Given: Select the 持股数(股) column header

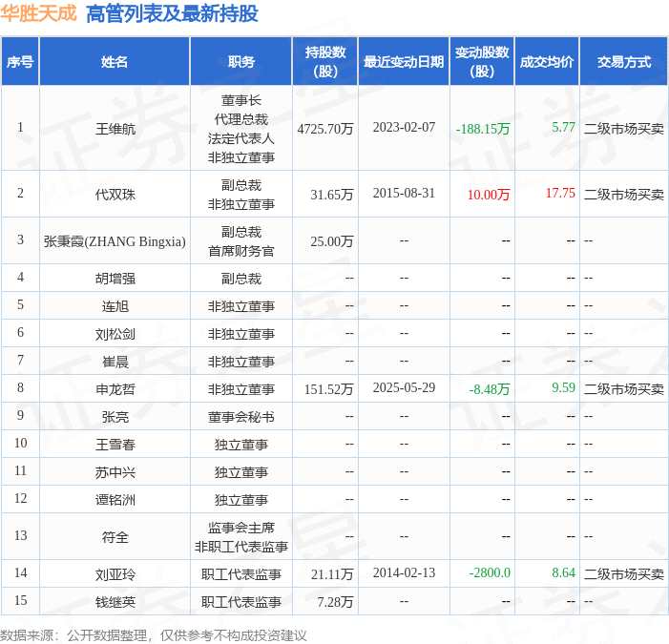Looking at the screenshot, I should pos(325,62).
